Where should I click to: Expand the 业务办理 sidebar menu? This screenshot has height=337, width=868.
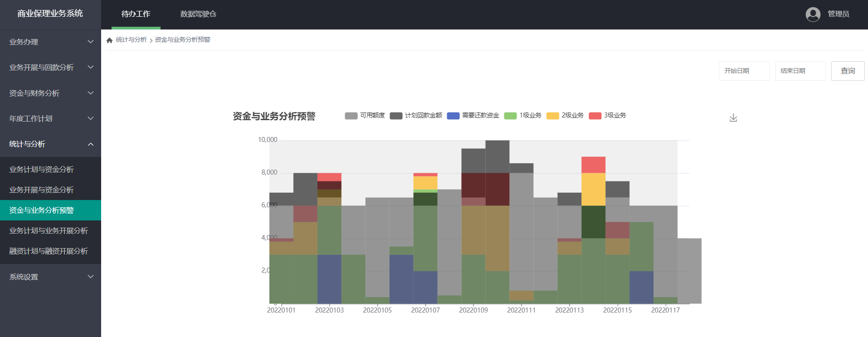pos(50,42)
